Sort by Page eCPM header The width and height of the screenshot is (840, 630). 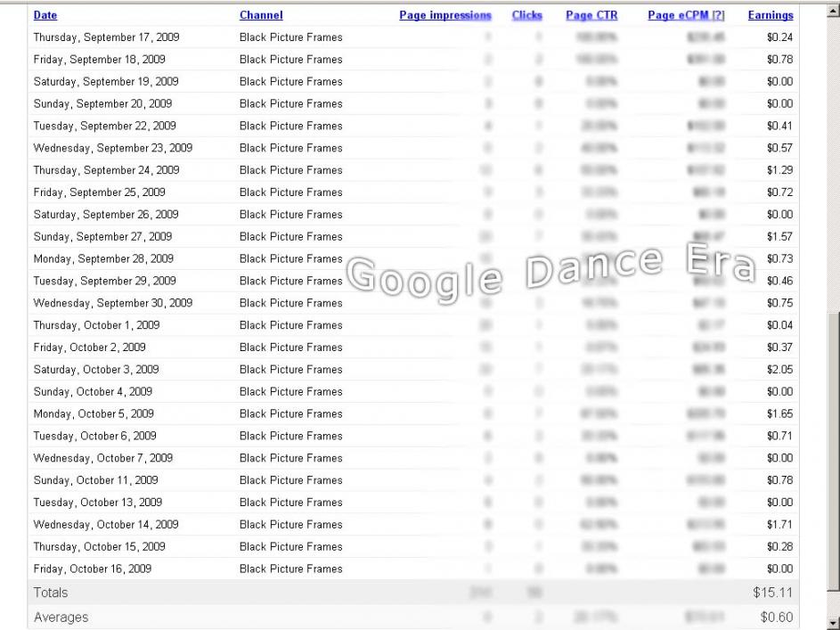tap(686, 15)
